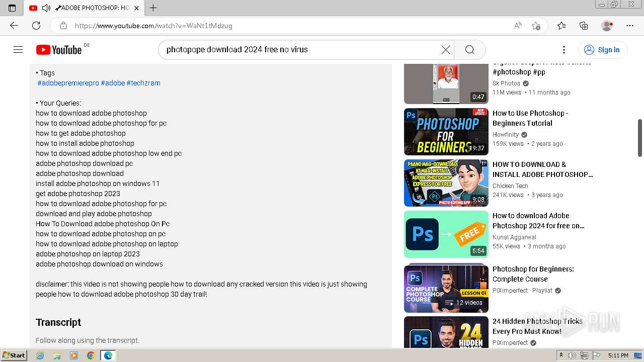Open media player taskbar icon
644x362 pixels.
pos(74,355)
